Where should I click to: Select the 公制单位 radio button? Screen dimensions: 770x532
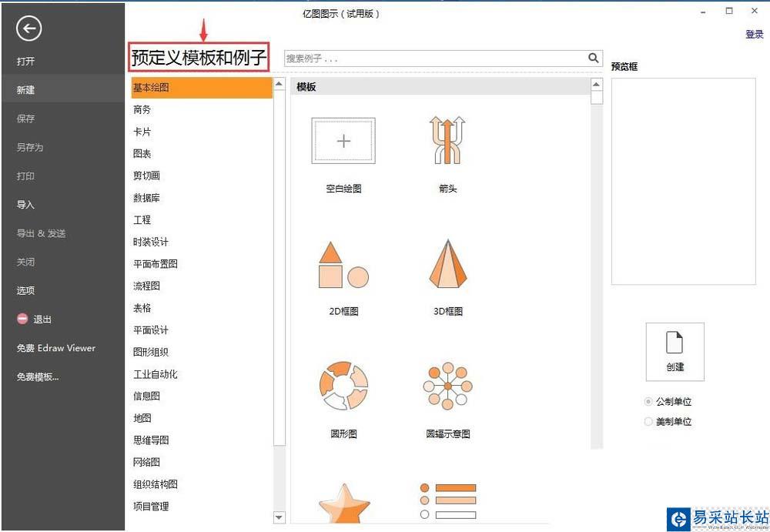[648, 402]
